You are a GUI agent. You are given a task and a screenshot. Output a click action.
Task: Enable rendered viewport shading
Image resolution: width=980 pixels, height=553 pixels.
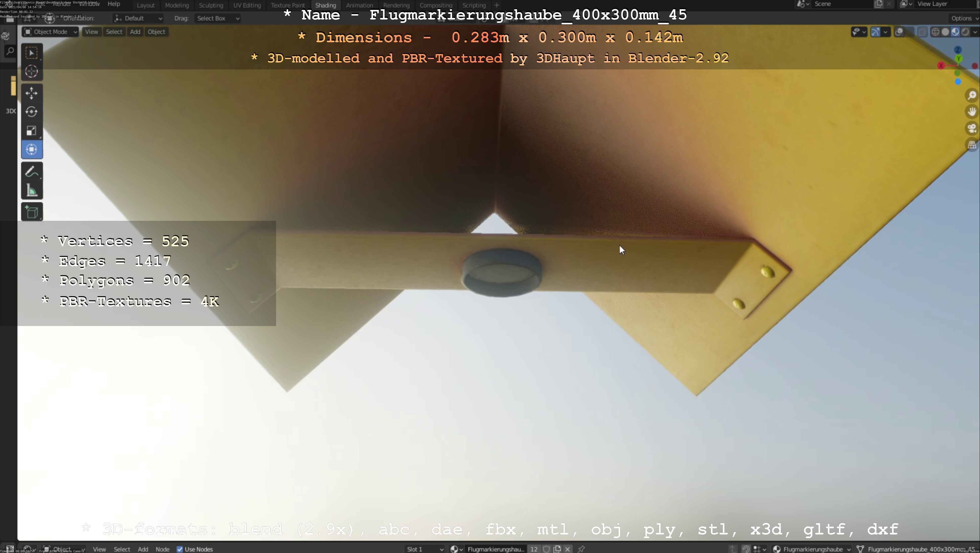(965, 32)
